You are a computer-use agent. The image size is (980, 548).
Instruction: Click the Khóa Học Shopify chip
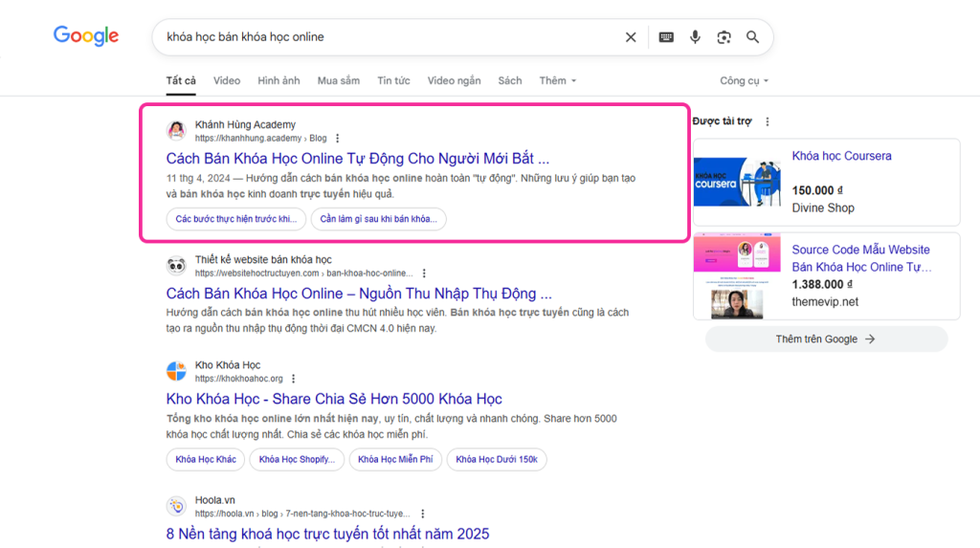click(297, 459)
